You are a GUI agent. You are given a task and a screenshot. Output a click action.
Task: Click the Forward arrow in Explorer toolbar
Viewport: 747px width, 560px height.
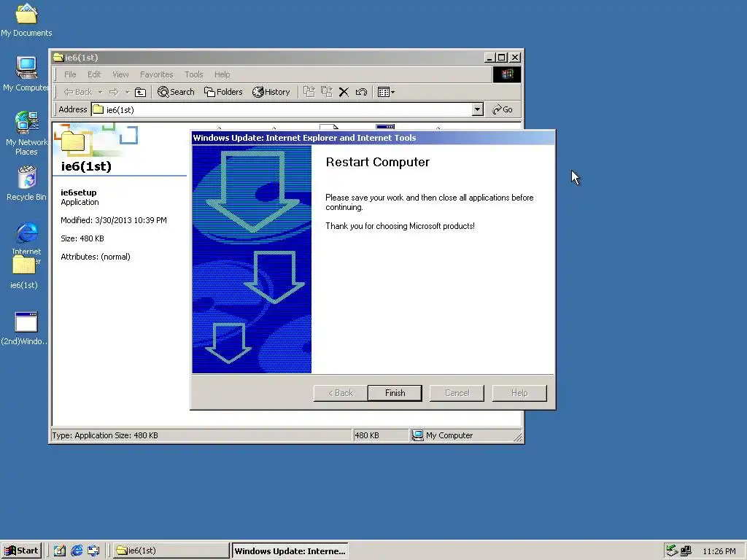[x=113, y=92]
